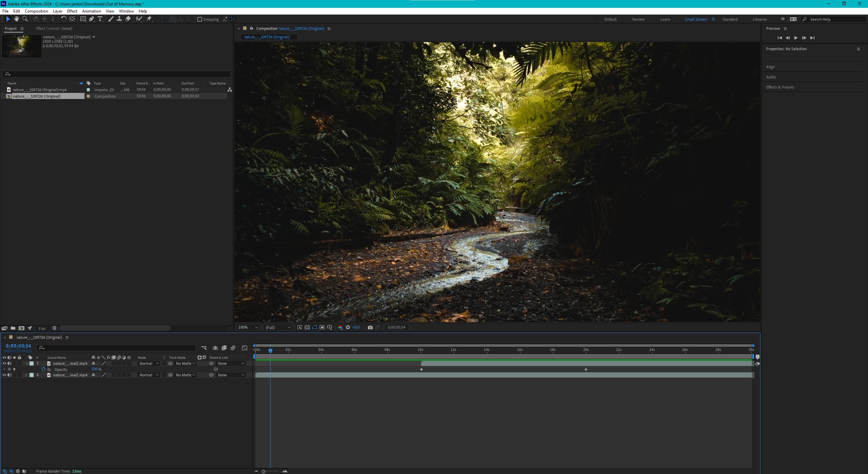Select the Pen tool
The width and height of the screenshot is (868, 474).
(92, 19)
